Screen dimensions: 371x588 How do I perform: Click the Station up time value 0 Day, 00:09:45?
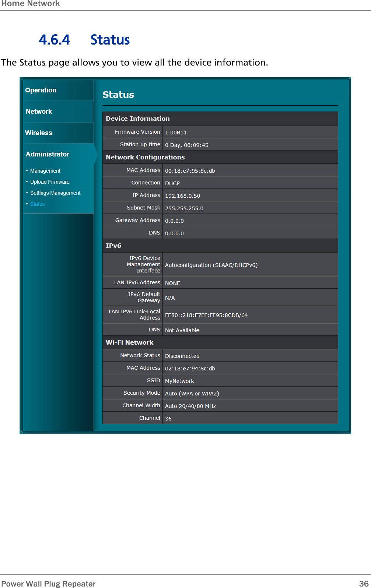pyautogui.click(x=186, y=145)
